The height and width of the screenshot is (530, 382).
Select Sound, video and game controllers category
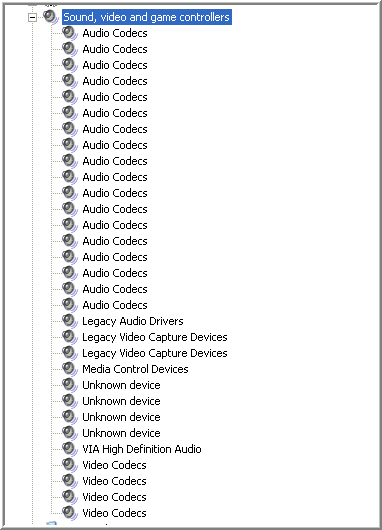(x=147, y=17)
